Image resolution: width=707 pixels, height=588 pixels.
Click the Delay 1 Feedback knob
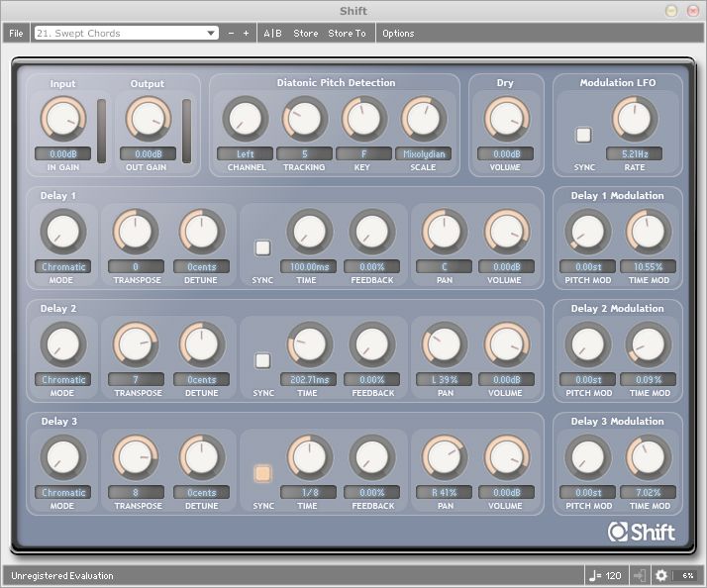[x=372, y=232]
